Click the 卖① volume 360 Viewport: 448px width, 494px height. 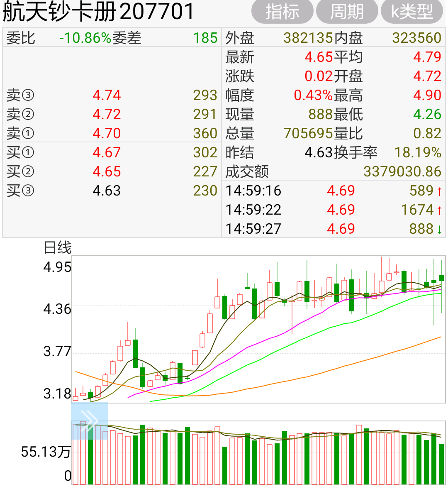coord(205,133)
